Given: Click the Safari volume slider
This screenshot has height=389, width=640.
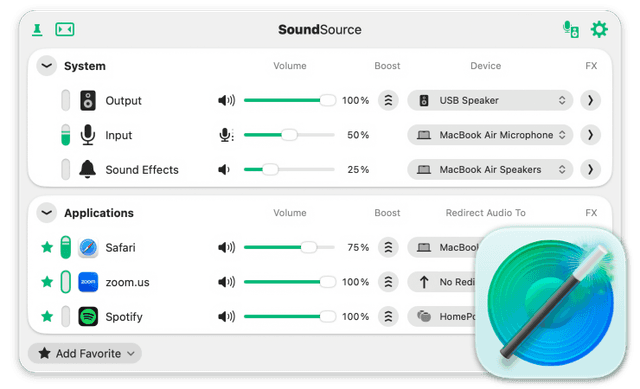Looking at the screenshot, I should pos(289,247).
